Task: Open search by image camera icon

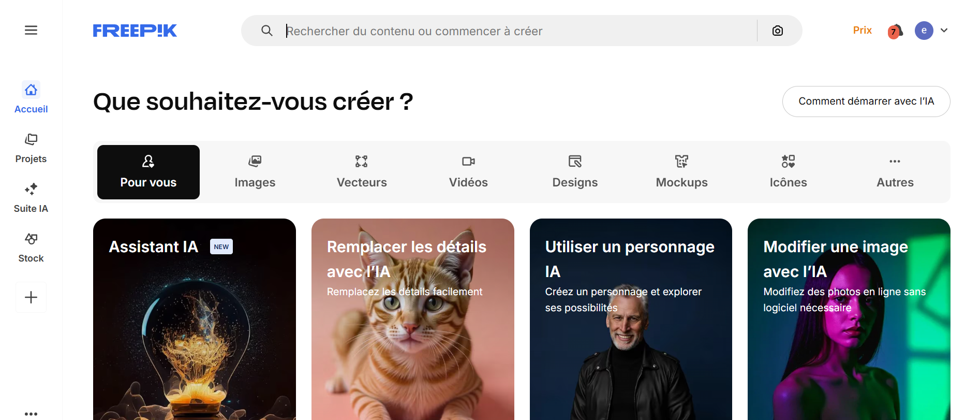Action: coord(777,31)
